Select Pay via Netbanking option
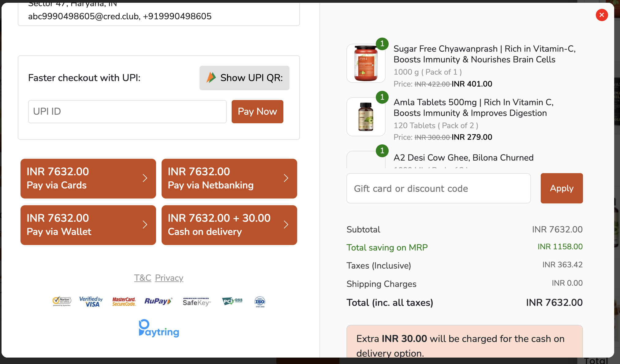The height and width of the screenshot is (364, 620). 229,178
